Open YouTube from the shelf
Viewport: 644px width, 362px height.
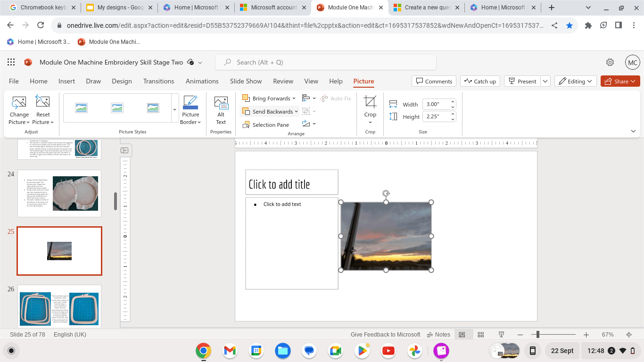(388, 351)
